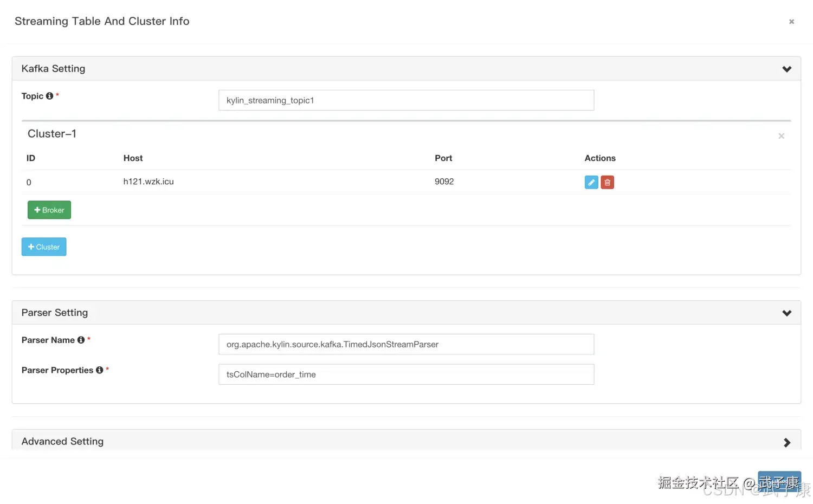Click the Parser Name info icon
Screen dimensions: 813x504
[x=81, y=340]
